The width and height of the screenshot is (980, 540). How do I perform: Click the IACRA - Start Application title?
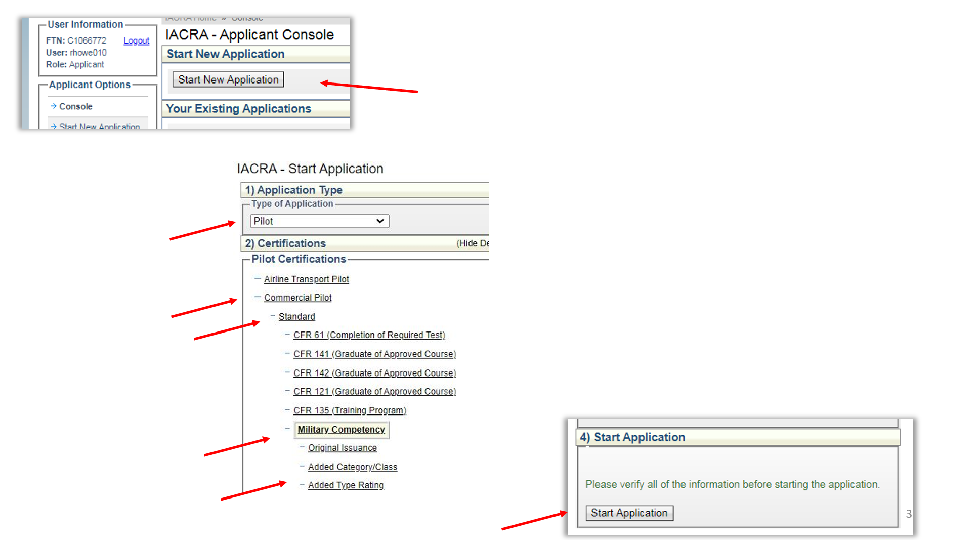[x=310, y=169]
